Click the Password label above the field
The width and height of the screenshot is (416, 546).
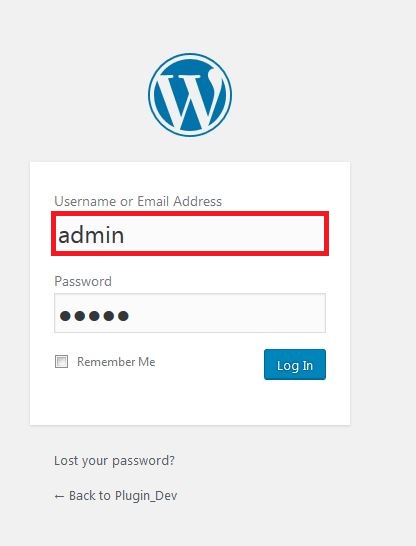[83, 281]
